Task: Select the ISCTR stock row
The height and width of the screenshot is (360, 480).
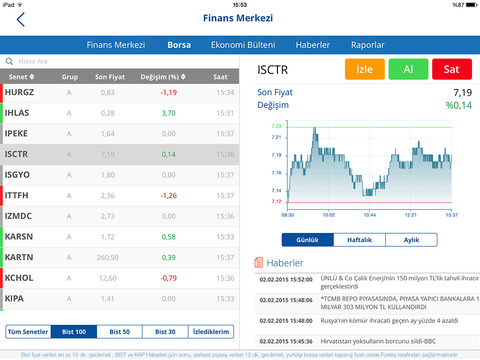Action: (120, 154)
